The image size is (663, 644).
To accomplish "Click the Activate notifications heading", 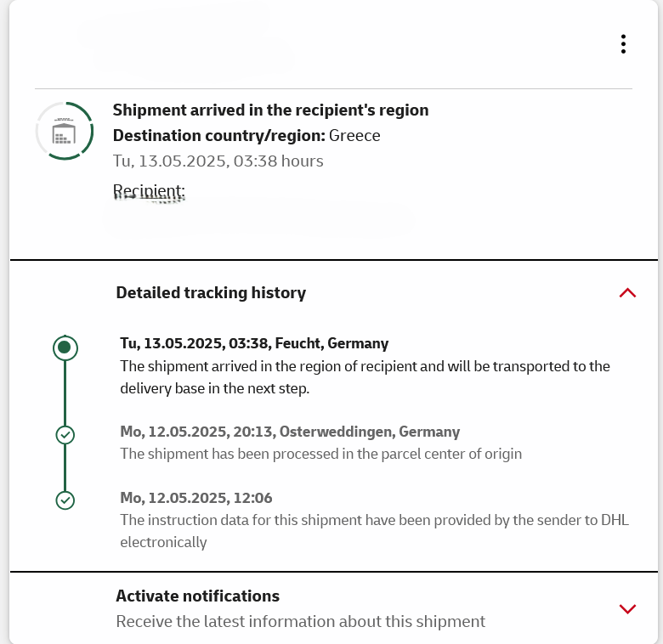I will coord(198,596).
